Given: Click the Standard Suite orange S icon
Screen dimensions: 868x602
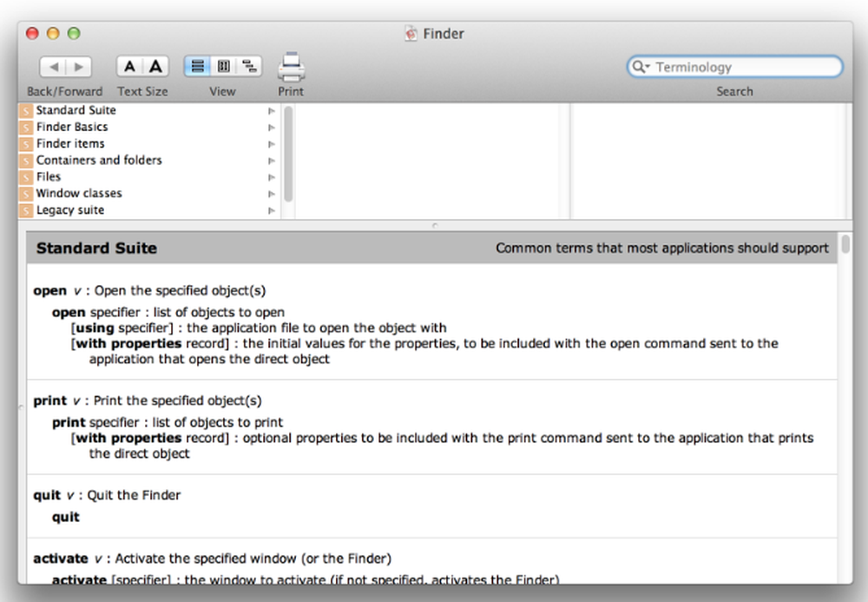Looking at the screenshot, I should pyautogui.click(x=26, y=111).
